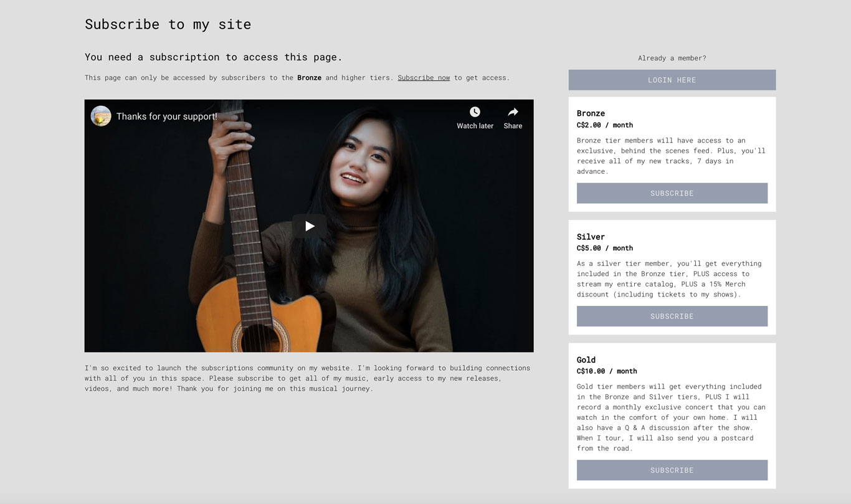This screenshot has height=504, width=851.
Task: Click the 'Subscribe to my site' heading
Action: click(x=168, y=24)
